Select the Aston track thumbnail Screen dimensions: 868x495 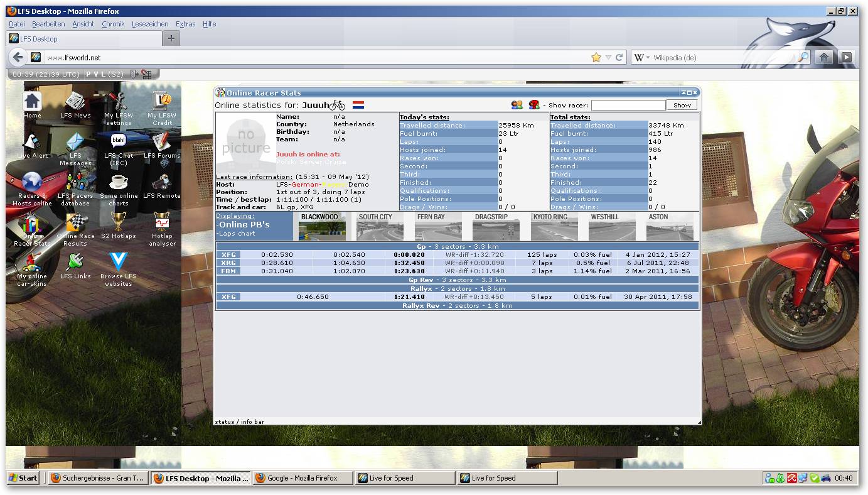pyautogui.click(x=669, y=226)
